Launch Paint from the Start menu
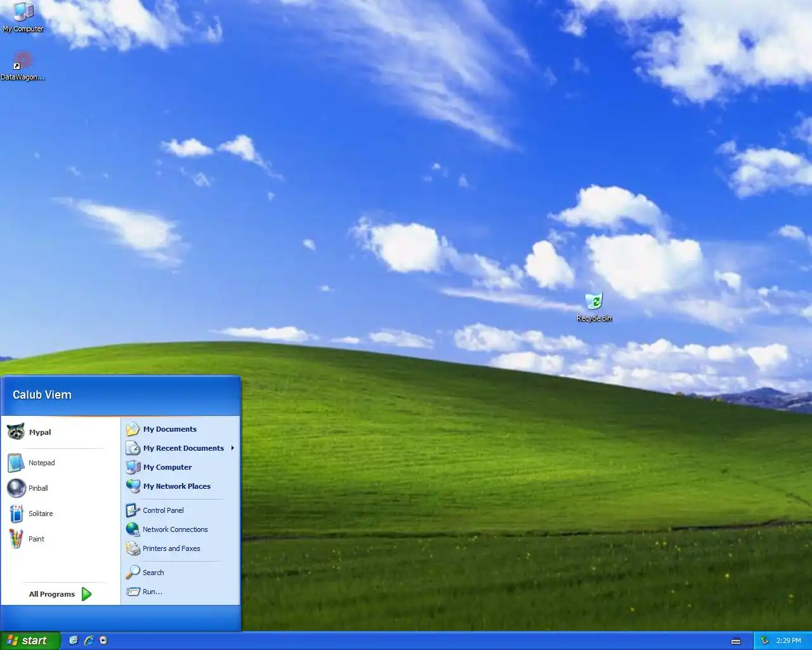The height and width of the screenshot is (650, 812). (x=61, y=539)
